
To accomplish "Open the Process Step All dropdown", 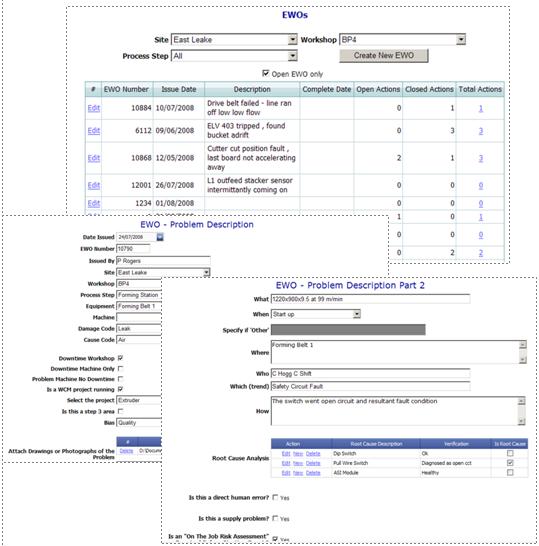I will 293,56.
